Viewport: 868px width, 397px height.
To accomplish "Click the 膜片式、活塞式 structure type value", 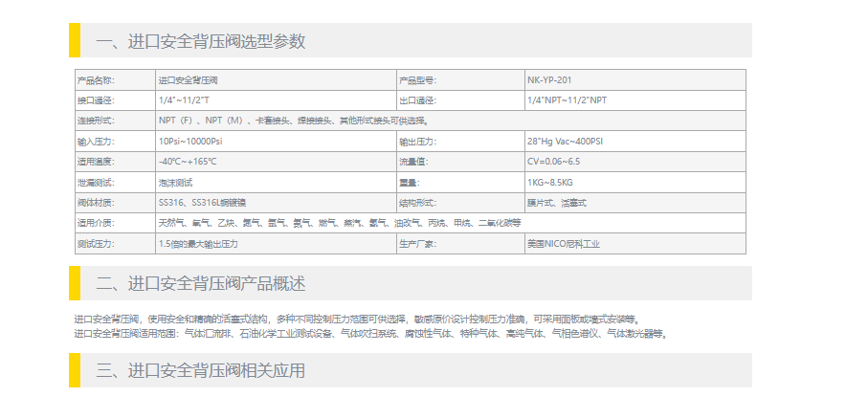I will [x=555, y=203].
